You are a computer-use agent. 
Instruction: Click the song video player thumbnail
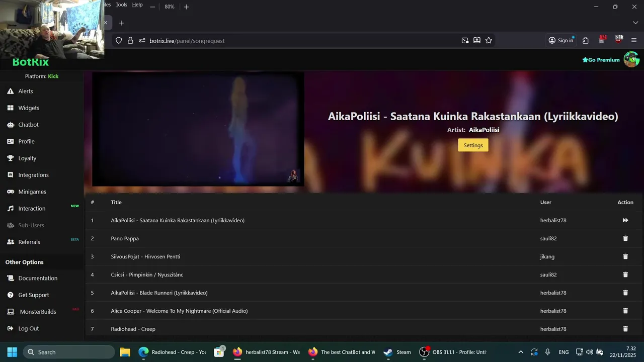coord(198,130)
